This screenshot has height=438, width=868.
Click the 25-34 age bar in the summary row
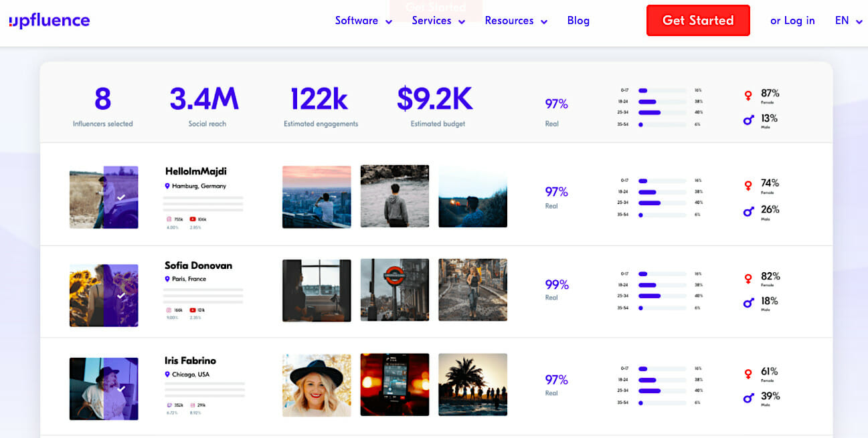click(650, 113)
